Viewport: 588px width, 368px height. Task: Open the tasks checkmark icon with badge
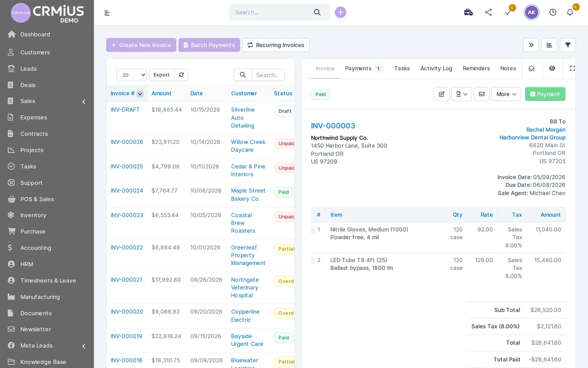coord(508,12)
